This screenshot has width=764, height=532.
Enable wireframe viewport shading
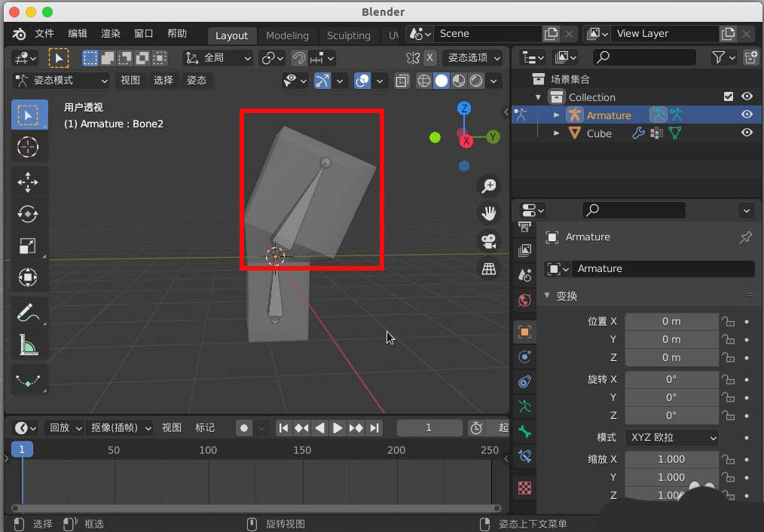click(424, 81)
